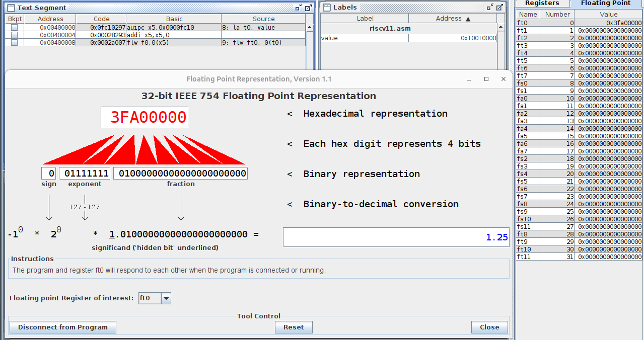Screen dimensions: 644x340
Task: Click the Reset button
Action: (294, 327)
